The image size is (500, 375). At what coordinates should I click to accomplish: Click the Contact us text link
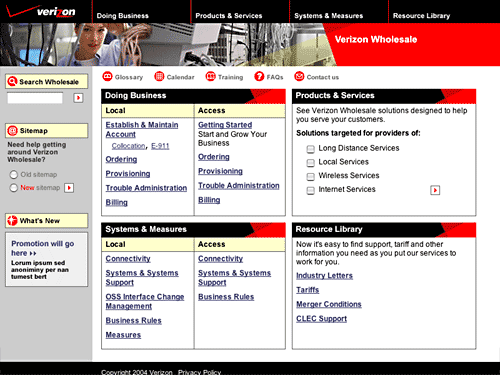pos(323,77)
